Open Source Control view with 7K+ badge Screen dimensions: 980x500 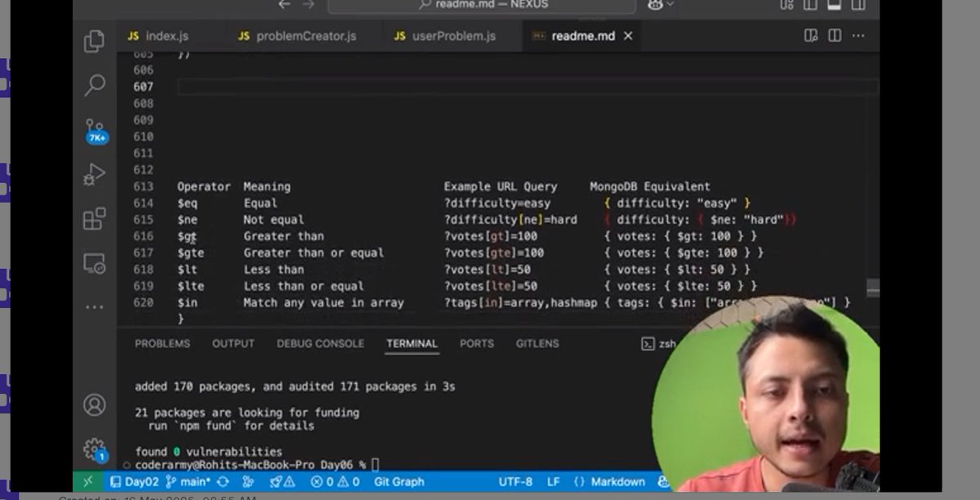coord(96,131)
